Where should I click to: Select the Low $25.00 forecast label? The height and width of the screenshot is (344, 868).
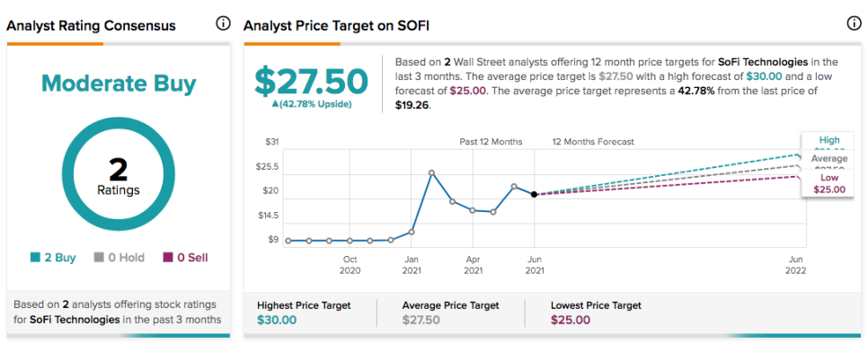point(829,183)
